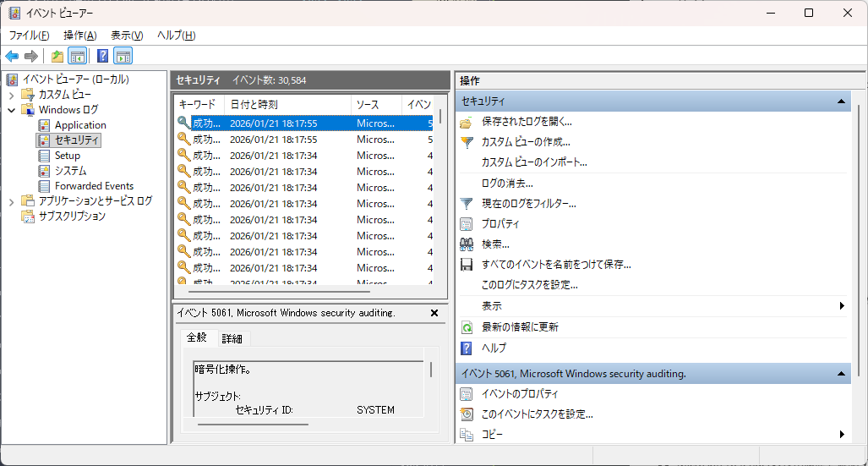Open イベントのプロパティ action
The width and height of the screenshot is (868, 466).
(520, 394)
